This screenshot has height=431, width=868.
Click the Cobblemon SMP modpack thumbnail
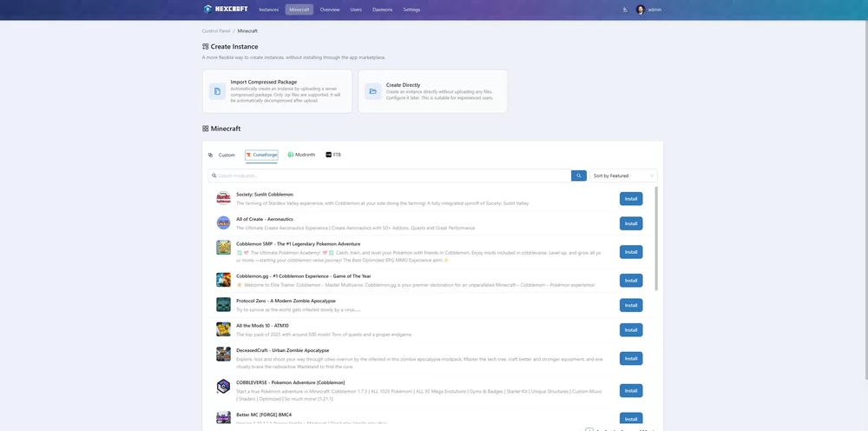click(x=223, y=247)
